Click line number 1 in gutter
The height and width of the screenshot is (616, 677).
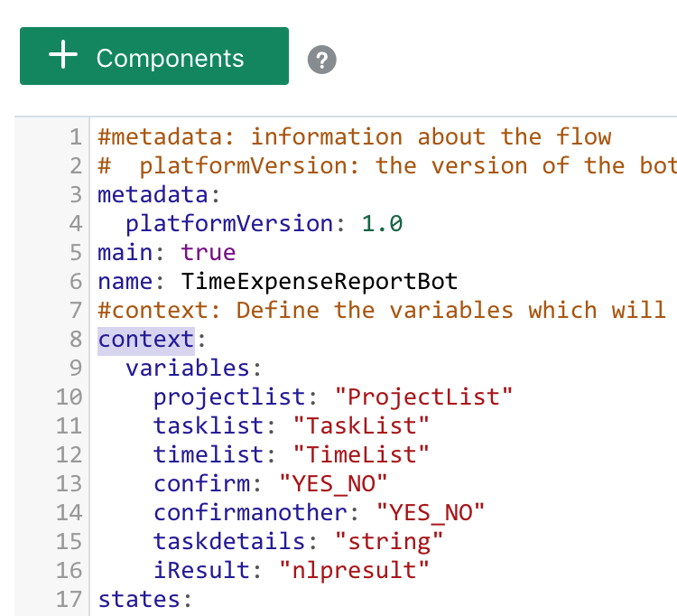[x=76, y=137]
